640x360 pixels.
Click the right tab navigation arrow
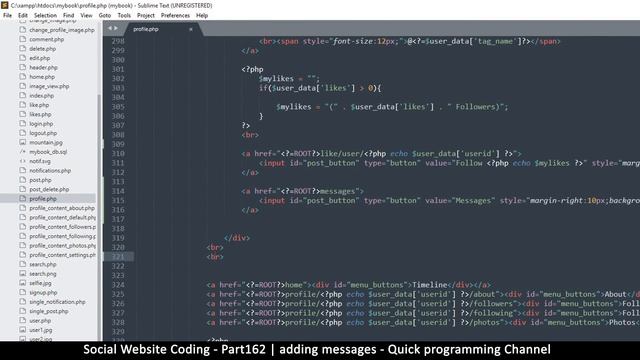click(x=116, y=28)
